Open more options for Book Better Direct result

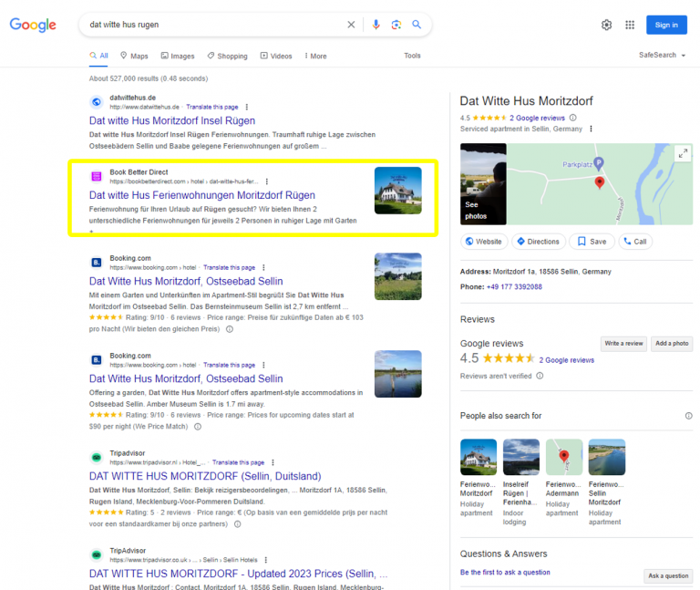point(267,181)
